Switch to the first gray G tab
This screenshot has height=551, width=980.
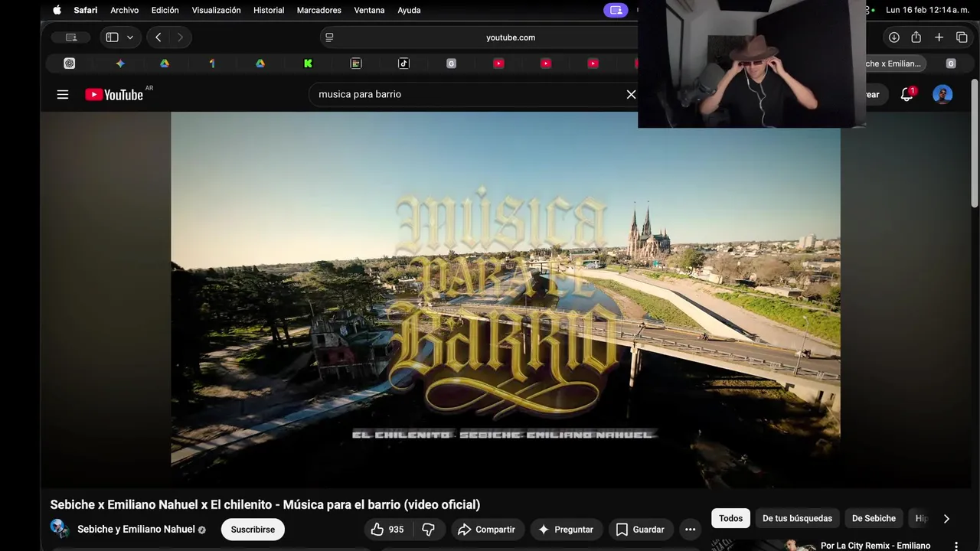click(451, 64)
